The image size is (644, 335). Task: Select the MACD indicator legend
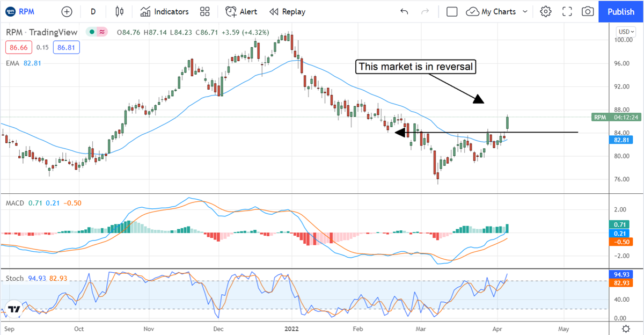point(43,203)
